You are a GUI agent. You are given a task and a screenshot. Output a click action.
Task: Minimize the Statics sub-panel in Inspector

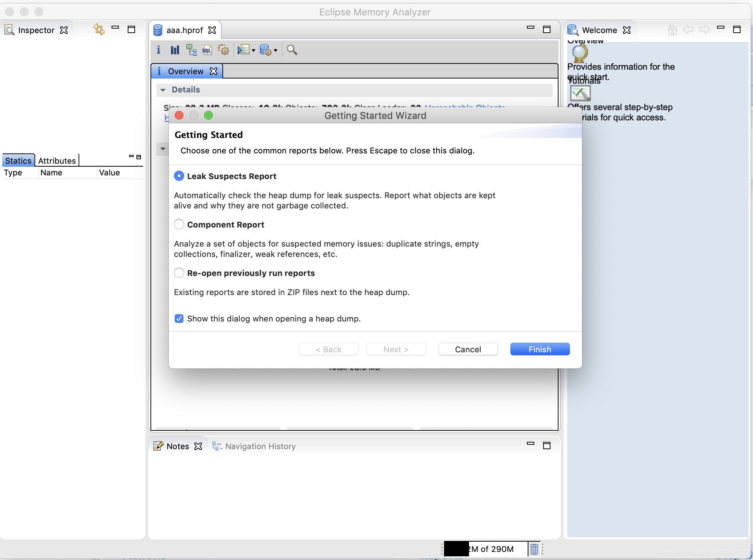(x=131, y=156)
